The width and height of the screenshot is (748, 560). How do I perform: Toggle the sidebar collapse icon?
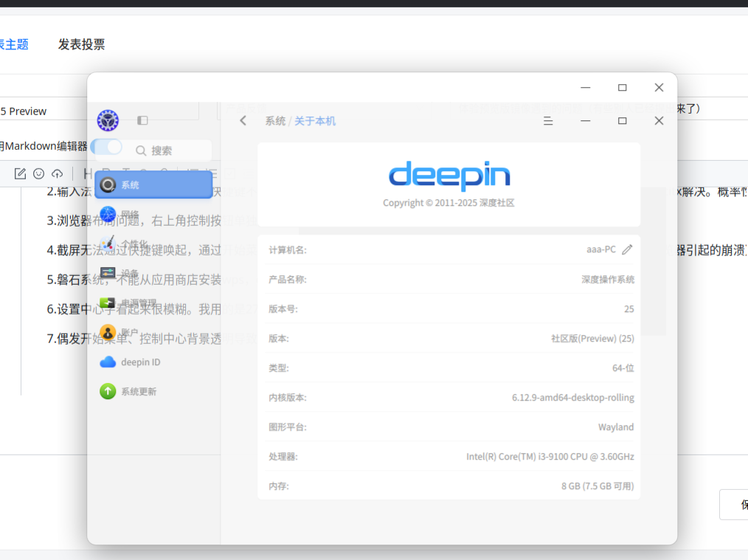(x=142, y=121)
